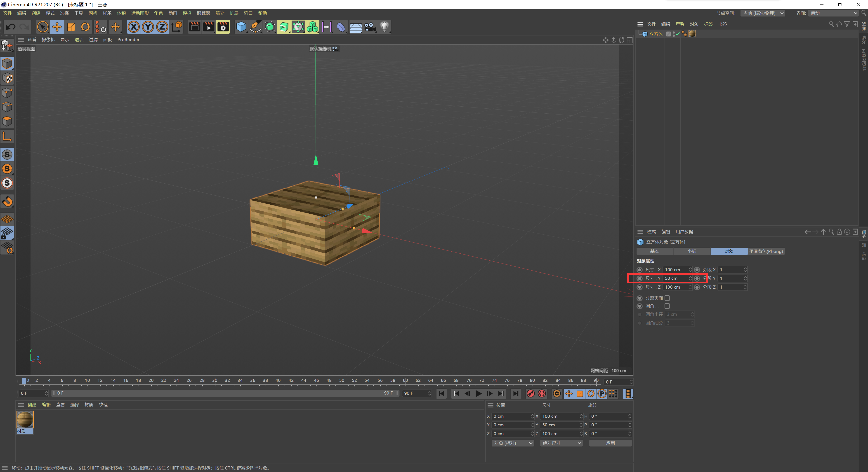Select Points mode in the left sidebar
Screen dimensions: 868x472
click(x=7, y=93)
